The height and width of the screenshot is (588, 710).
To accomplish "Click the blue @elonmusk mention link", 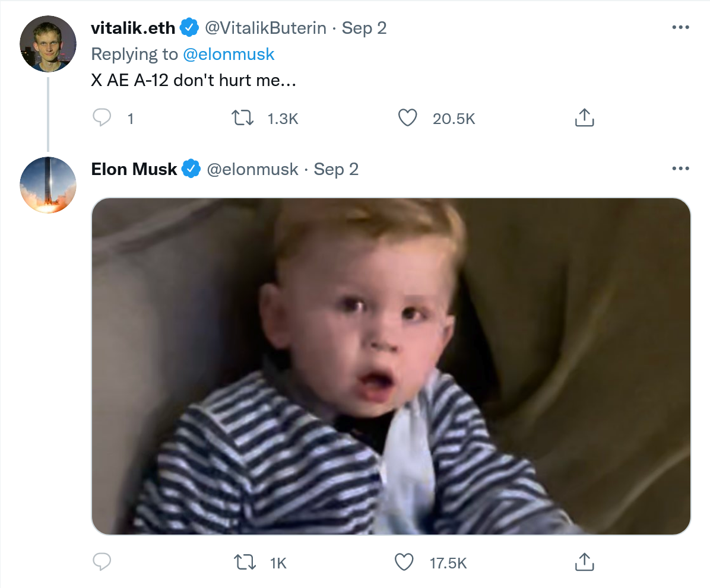I will coord(228,55).
